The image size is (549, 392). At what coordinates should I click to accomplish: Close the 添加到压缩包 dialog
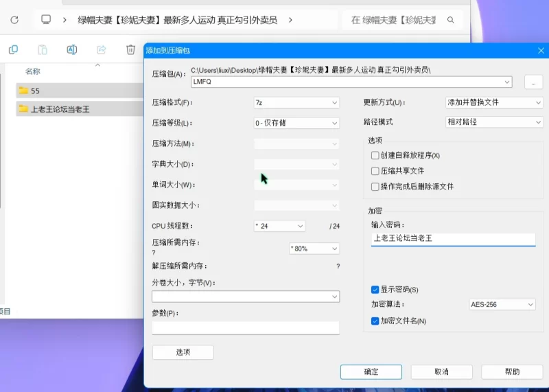pos(541,50)
